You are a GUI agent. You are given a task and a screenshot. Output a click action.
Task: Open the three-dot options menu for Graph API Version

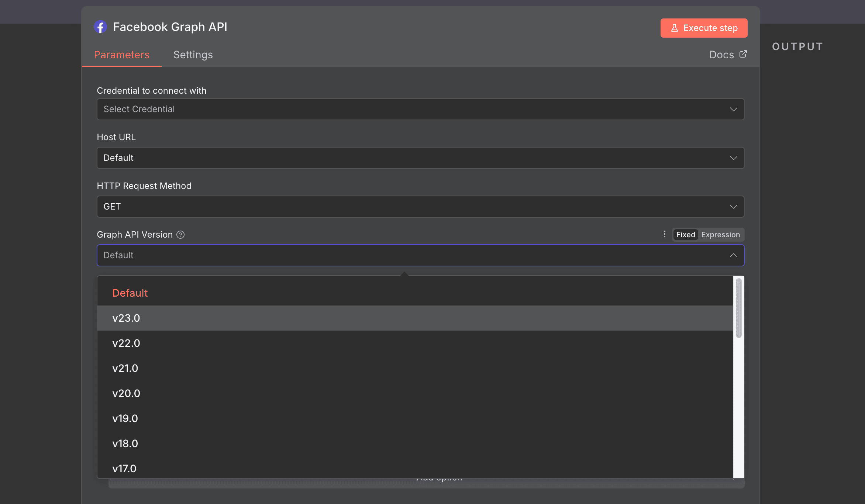(x=664, y=234)
